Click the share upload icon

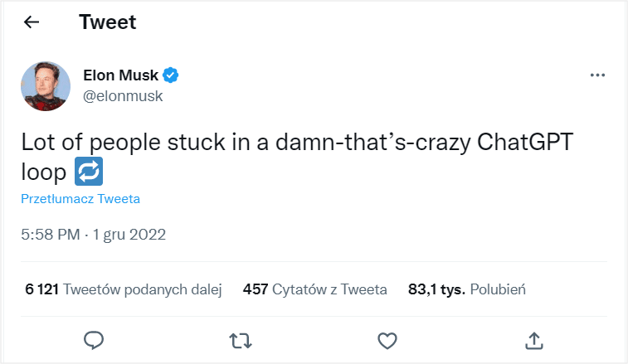pyautogui.click(x=534, y=340)
